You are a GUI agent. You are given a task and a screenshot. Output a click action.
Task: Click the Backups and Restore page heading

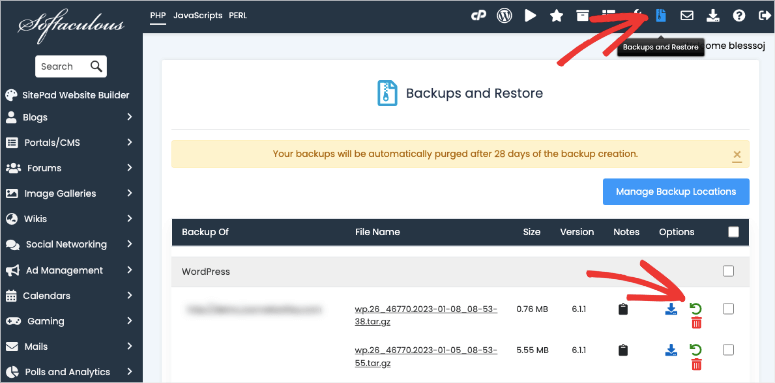pos(474,93)
